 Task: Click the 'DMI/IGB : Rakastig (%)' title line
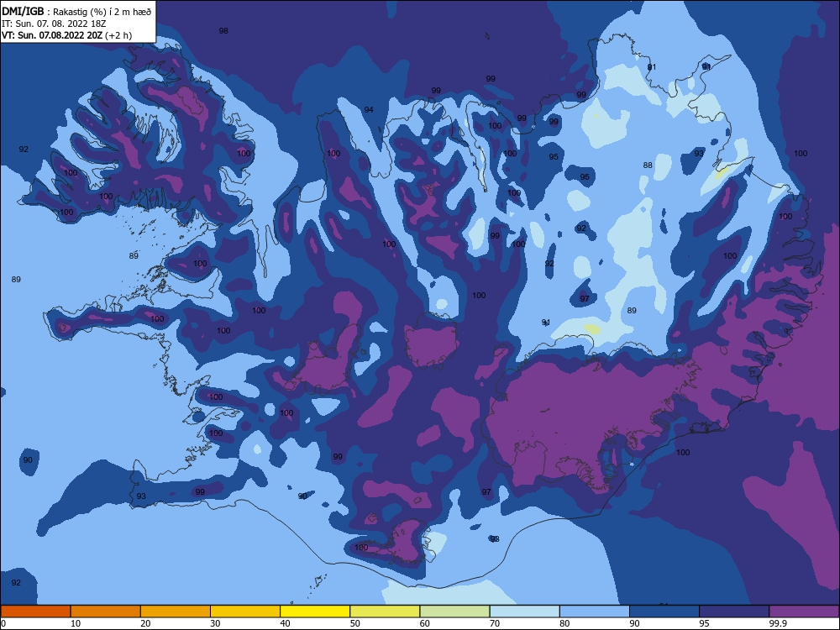point(76,11)
